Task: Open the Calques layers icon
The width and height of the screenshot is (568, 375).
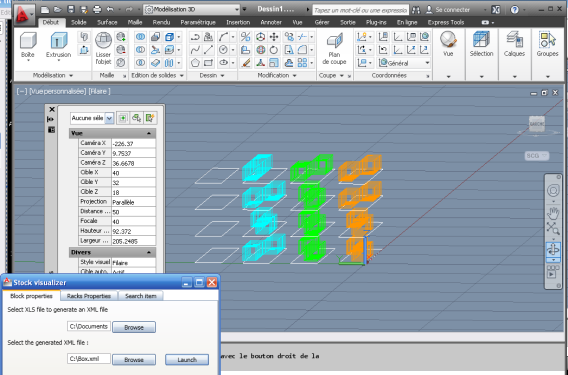Action: click(x=514, y=40)
